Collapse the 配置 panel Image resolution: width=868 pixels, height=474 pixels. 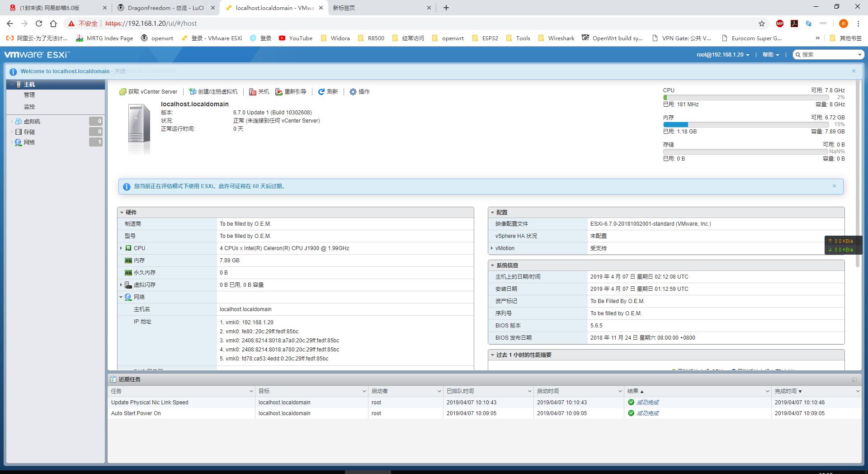pyautogui.click(x=493, y=213)
